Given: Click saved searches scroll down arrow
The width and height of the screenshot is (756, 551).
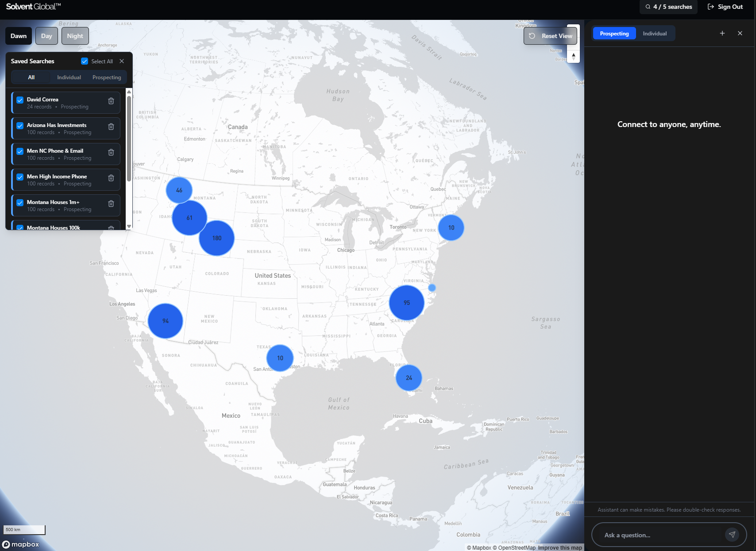Looking at the screenshot, I should [x=129, y=226].
